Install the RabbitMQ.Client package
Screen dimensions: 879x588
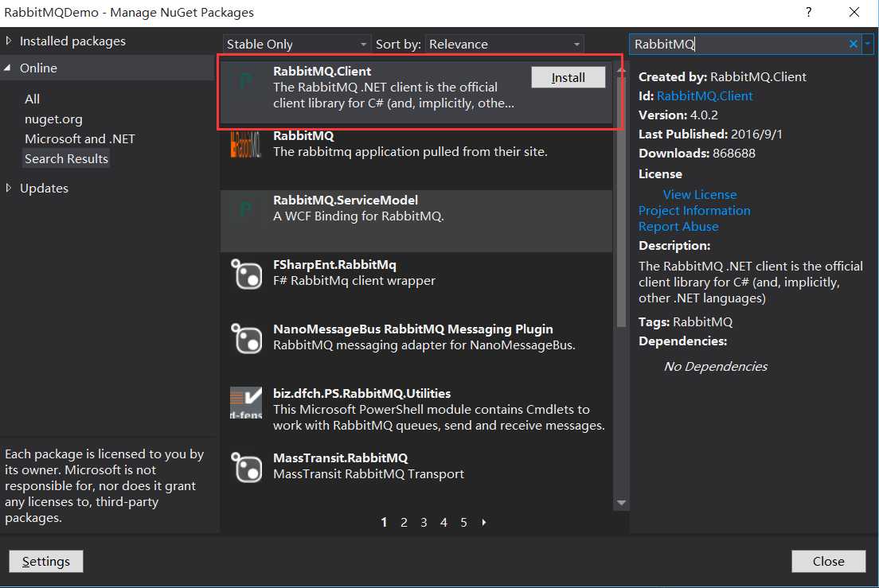tap(568, 77)
